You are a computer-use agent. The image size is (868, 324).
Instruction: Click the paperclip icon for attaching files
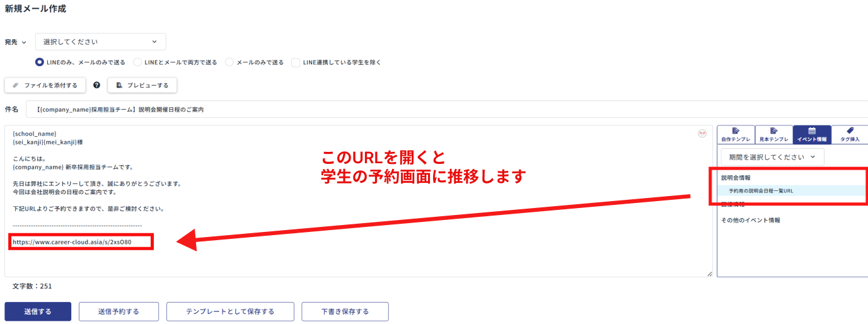pos(16,85)
